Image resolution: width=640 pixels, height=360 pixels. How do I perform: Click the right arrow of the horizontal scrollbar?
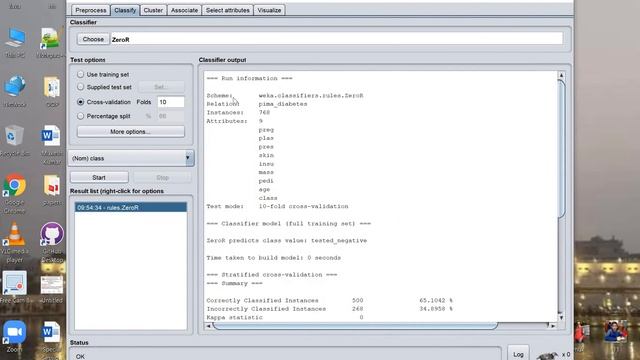click(553, 326)
